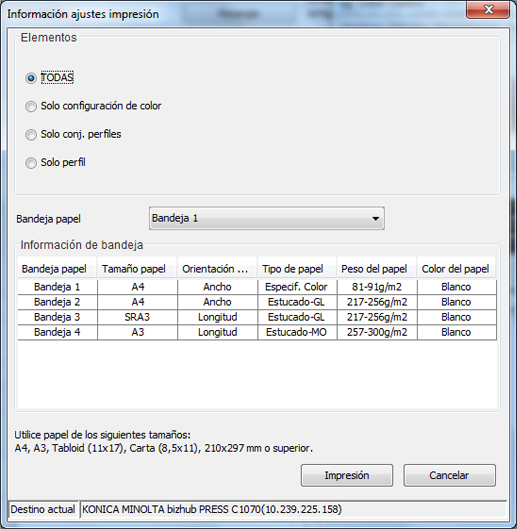Click Blanco in the Bandeja 4 row
The image size is (517, 529).
456,332
